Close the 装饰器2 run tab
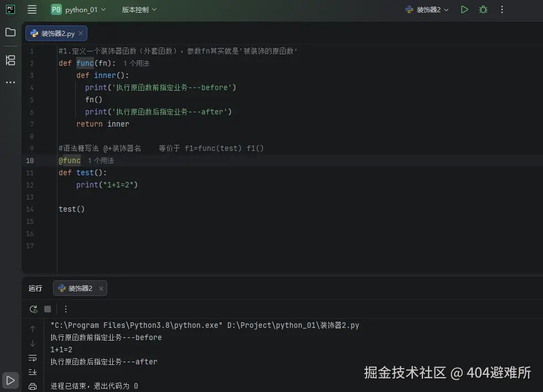The width and height of the screenshot is (543, 392). pyautogui.click(x=101, y=289)
